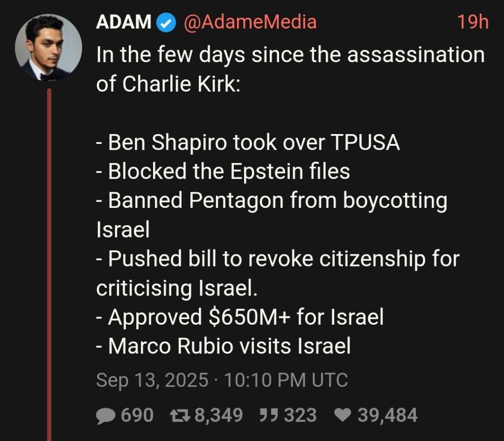504x441 pixels.
Task: Click the quote marks icon
Action: click(x=269, y=415)
